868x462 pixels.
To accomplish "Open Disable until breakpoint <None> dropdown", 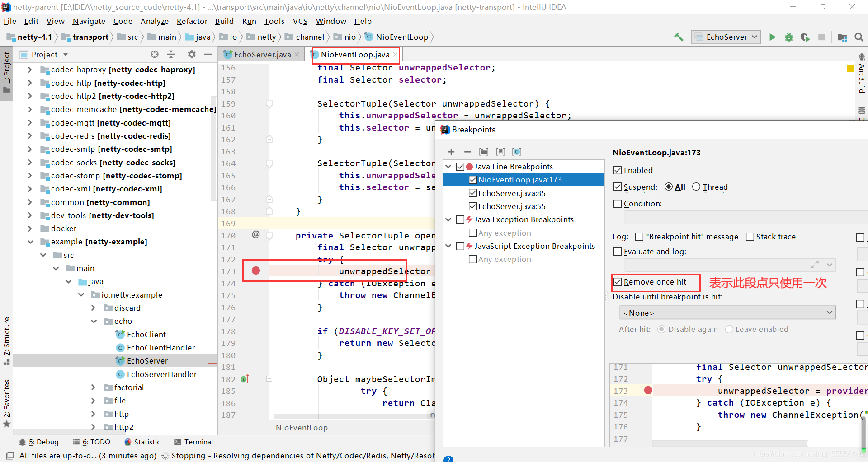I will (727, 313).
